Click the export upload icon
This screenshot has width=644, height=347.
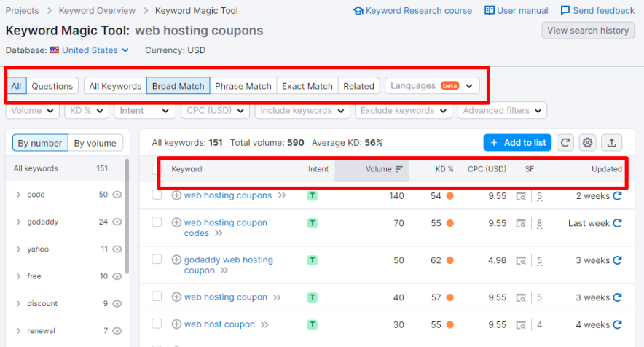click(x=612, y=143)
